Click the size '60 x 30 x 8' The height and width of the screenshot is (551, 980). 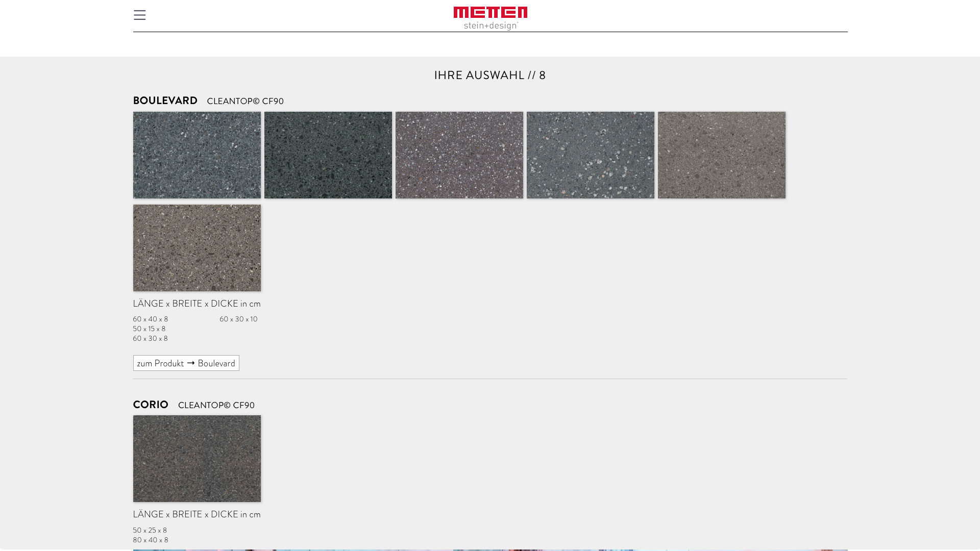pos(151,339)
